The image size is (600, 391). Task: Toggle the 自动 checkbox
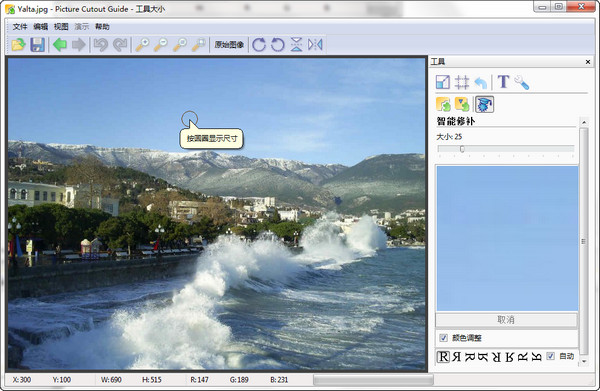tap(550, 356)
